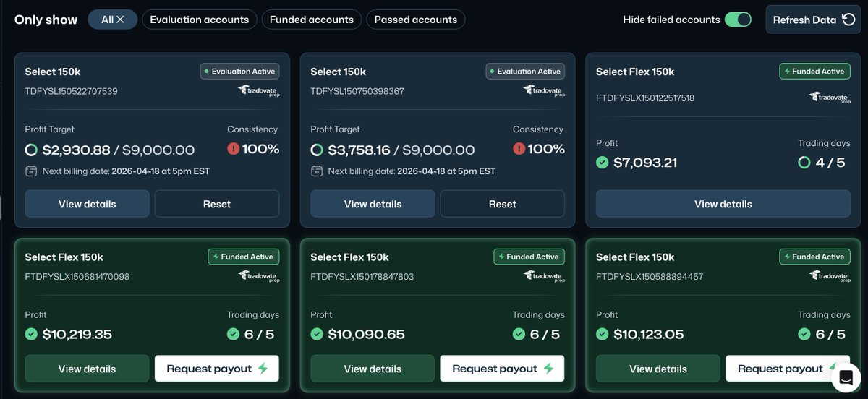This screenshot has height=399, width=868.
Task: Click Tradovate prop logo on TDFYSL150750398367 card
Action: (544, 91)
